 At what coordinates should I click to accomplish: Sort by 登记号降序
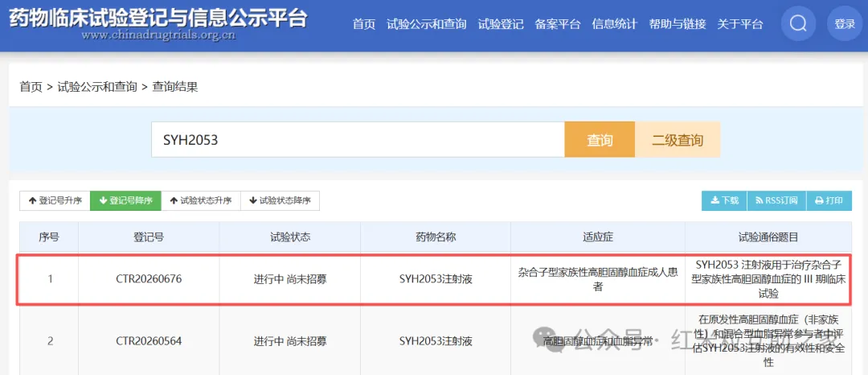coord(125,200)
